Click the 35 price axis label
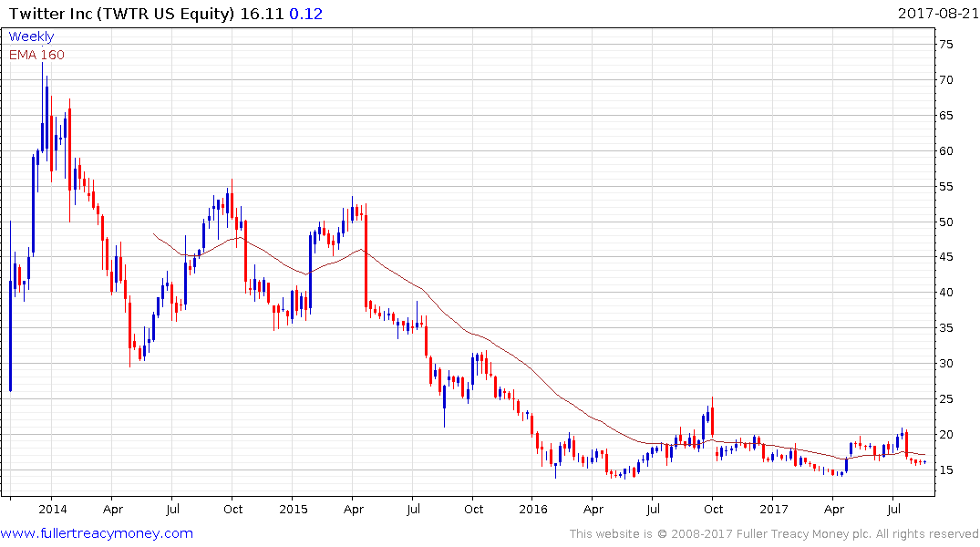The width and height of the screenshot is (980, 547). [945, 328]
